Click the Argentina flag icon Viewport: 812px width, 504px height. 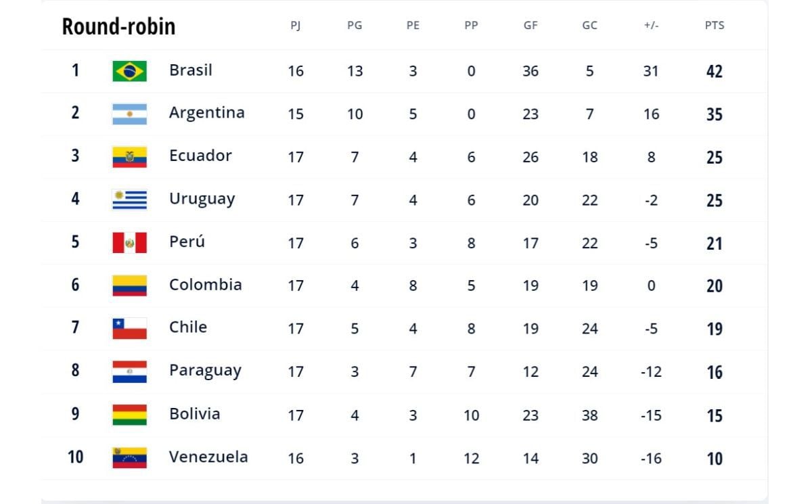pyautogui.click(x=129, y=114)
